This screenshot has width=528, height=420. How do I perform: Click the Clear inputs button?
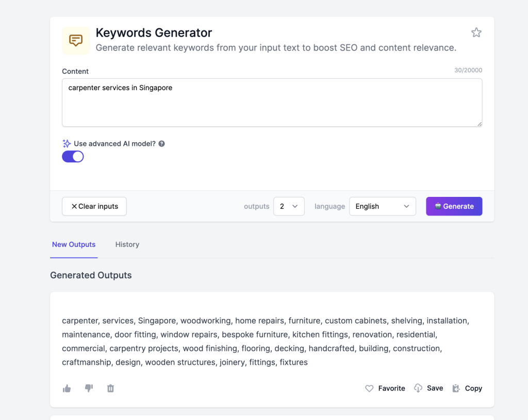pyautogui.click(x=94, y=206)
